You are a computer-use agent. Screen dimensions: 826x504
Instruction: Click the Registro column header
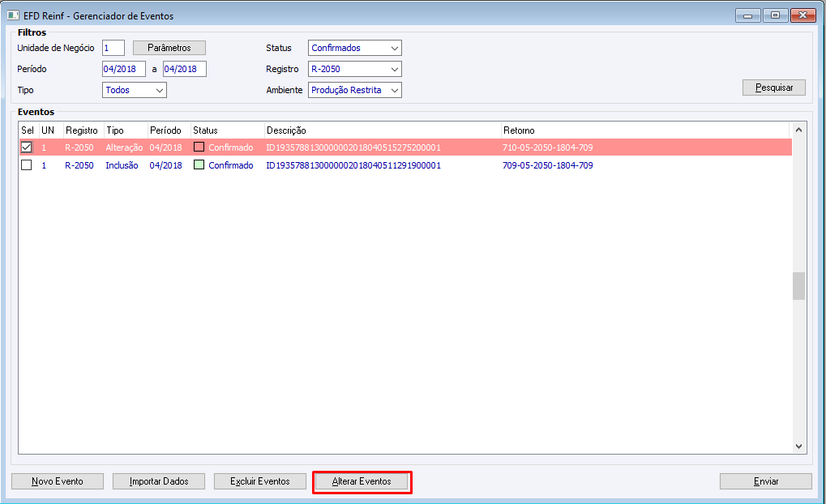click(x=83, y=130)
